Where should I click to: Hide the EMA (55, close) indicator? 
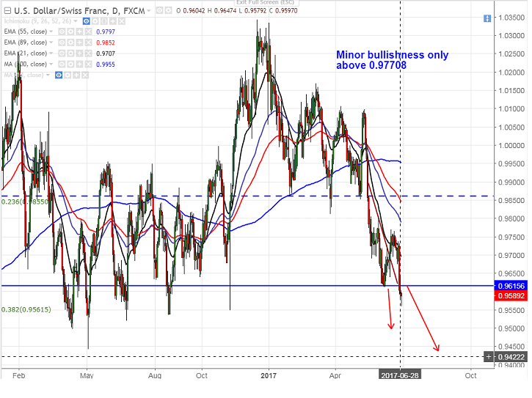coord(62,32)
